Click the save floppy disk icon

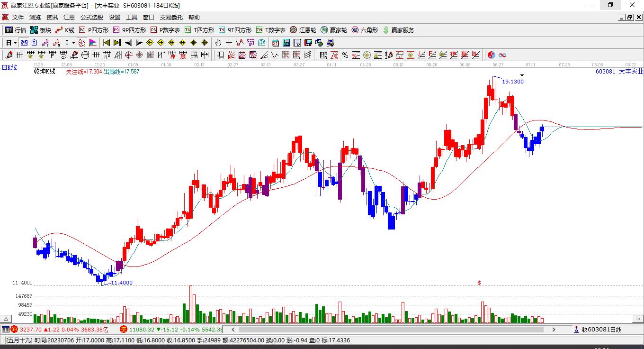click(x=308, y=43)
